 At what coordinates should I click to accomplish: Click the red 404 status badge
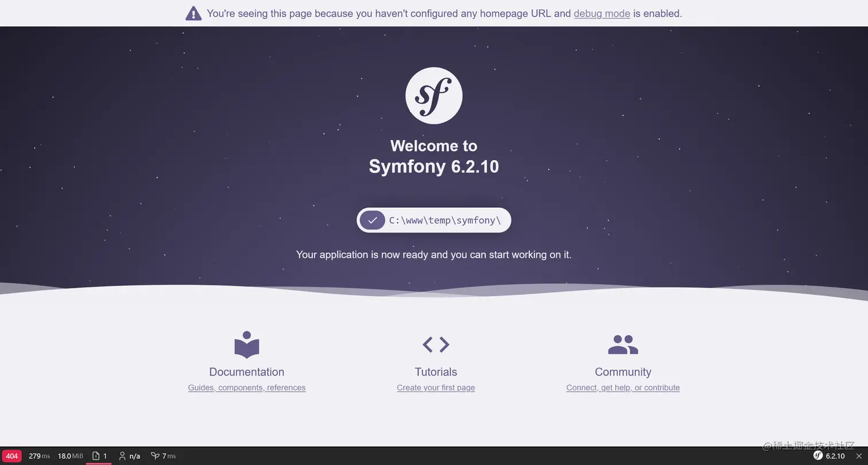[11, 456]
